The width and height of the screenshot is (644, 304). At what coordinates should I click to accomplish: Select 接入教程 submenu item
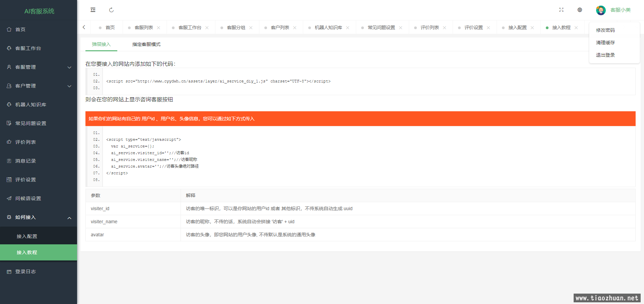click(39, 252)
